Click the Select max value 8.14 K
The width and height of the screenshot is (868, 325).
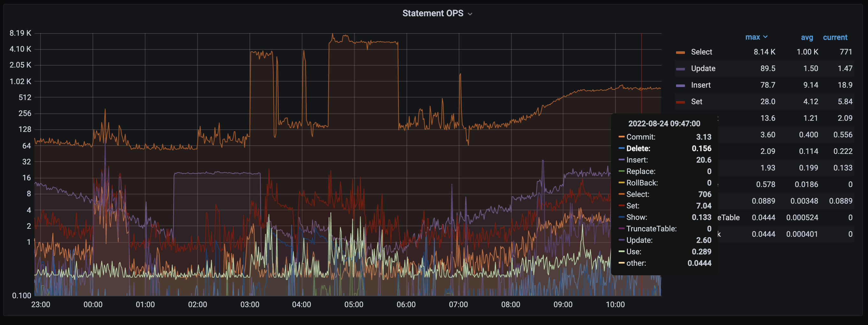coord(764,52)
